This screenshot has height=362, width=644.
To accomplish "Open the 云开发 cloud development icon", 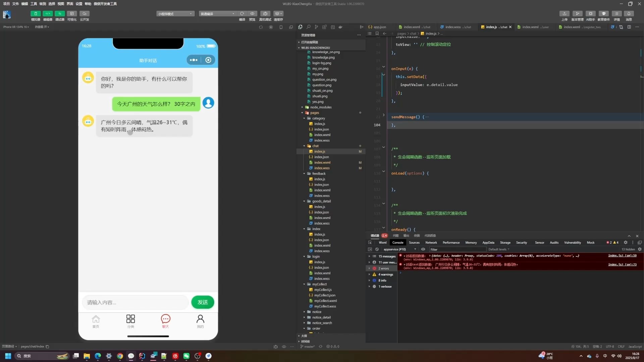I will [85, 14].
